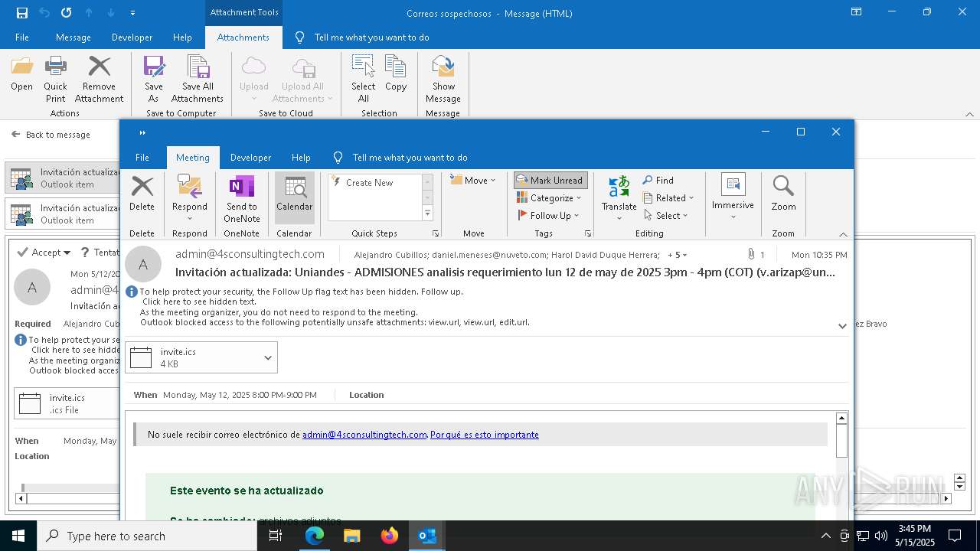Click Save As in Attachments ribbon
The height and width of the screenshot is (551, 980).
pyautogui.click(x=154, y=79)
